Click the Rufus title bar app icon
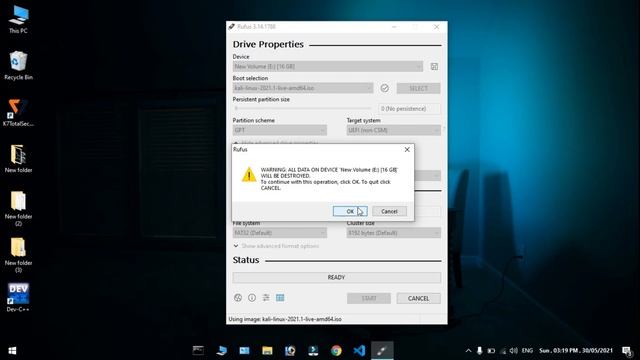The image size is (640, 360). tap(231, 27)
